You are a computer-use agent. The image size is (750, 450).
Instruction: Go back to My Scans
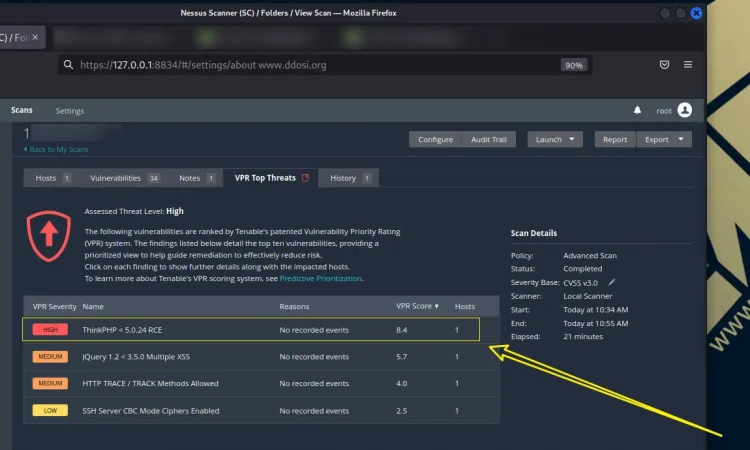56,150
